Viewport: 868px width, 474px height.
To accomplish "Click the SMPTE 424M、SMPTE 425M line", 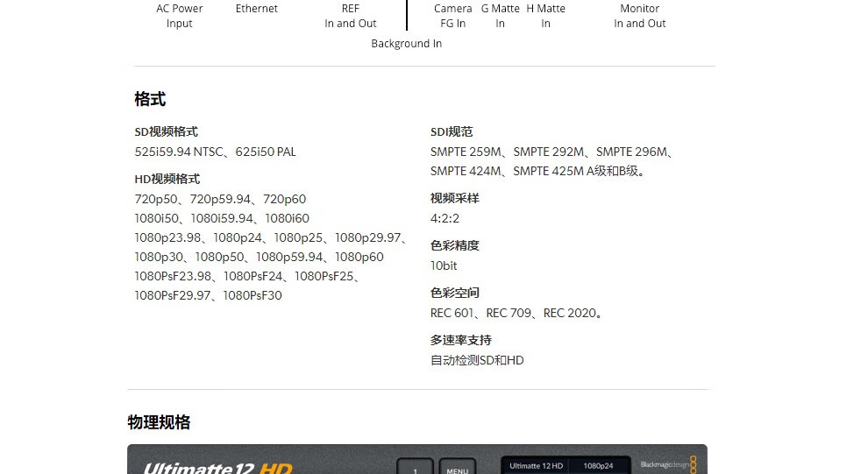I will click(538, 172).
